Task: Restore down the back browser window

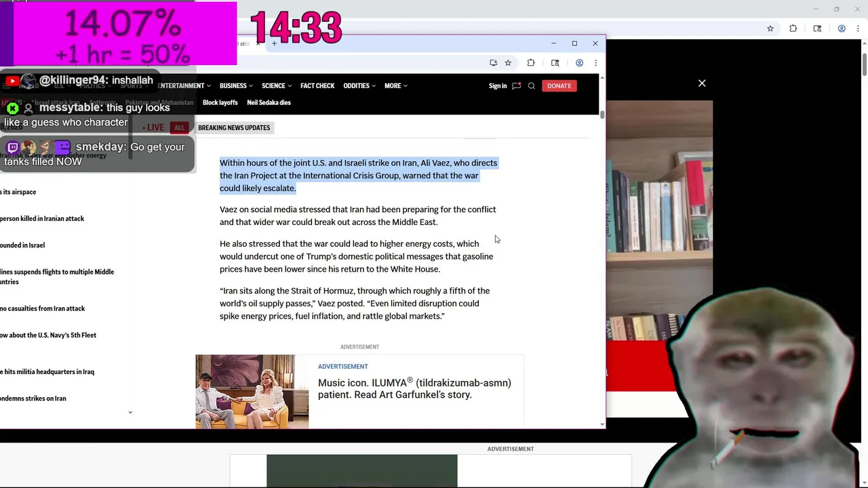Action: tap(837, 9)
